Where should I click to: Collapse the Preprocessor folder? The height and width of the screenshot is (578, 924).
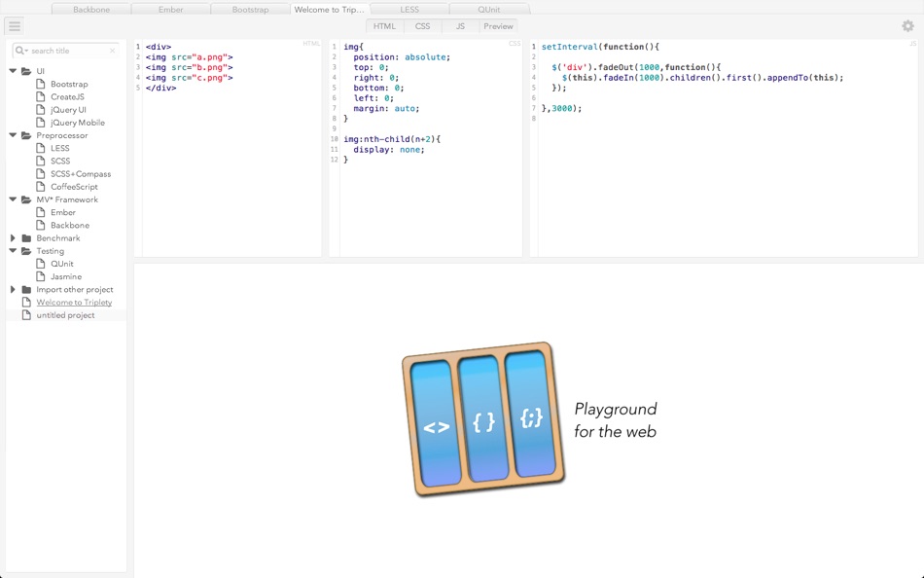(13, 135)
